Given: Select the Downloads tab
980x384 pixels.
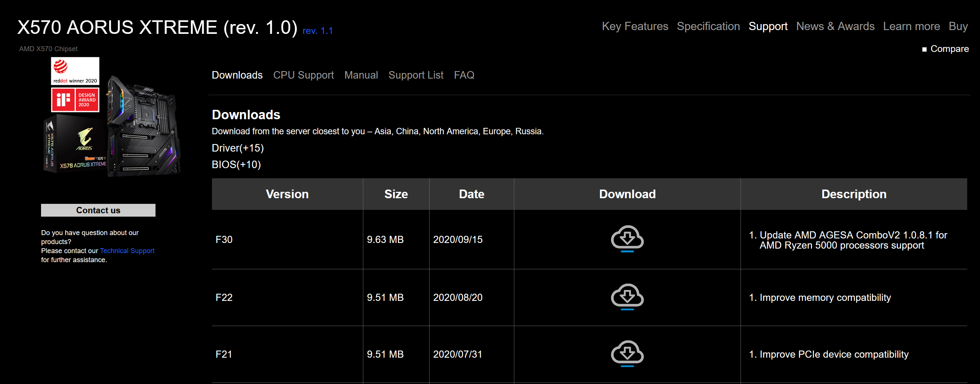Looking at the screenshot, I should (237, 75).
